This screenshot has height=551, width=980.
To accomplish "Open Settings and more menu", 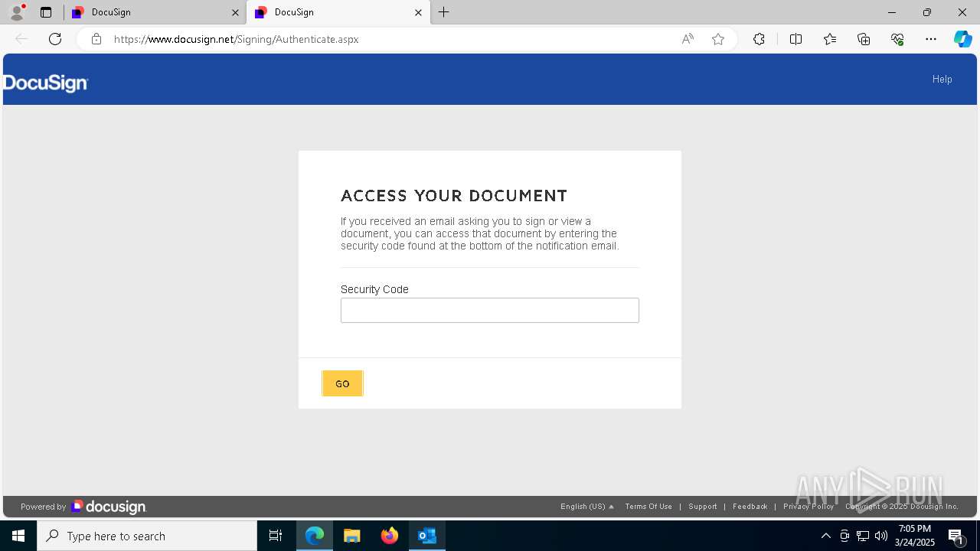I will click(x=931, y=39).
